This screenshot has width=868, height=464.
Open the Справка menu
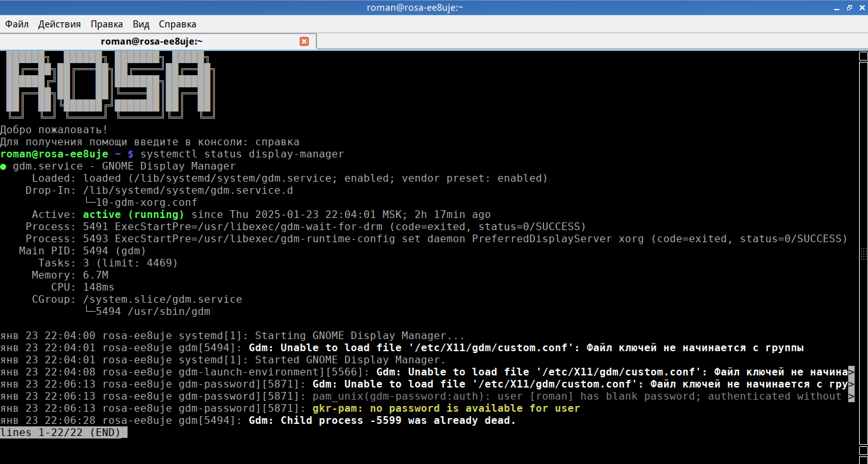[177, 24]
